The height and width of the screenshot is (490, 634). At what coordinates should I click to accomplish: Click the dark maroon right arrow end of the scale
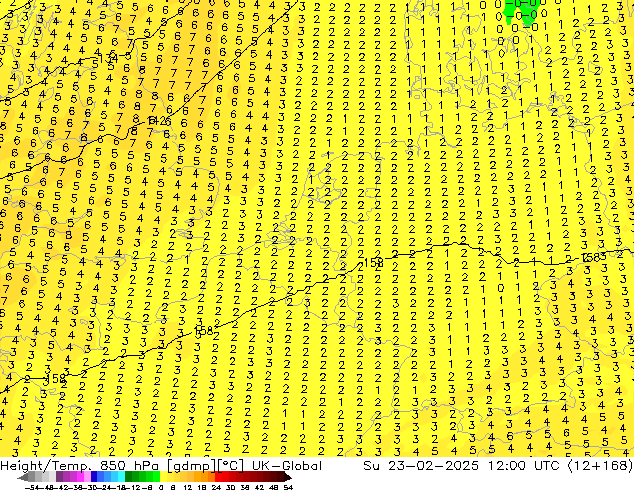click(286, 477)
